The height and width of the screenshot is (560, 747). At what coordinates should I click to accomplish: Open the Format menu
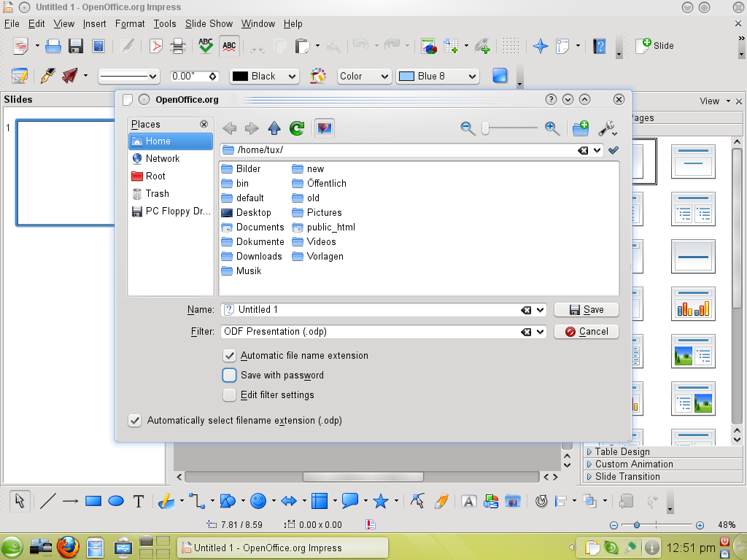click(130, 24)
